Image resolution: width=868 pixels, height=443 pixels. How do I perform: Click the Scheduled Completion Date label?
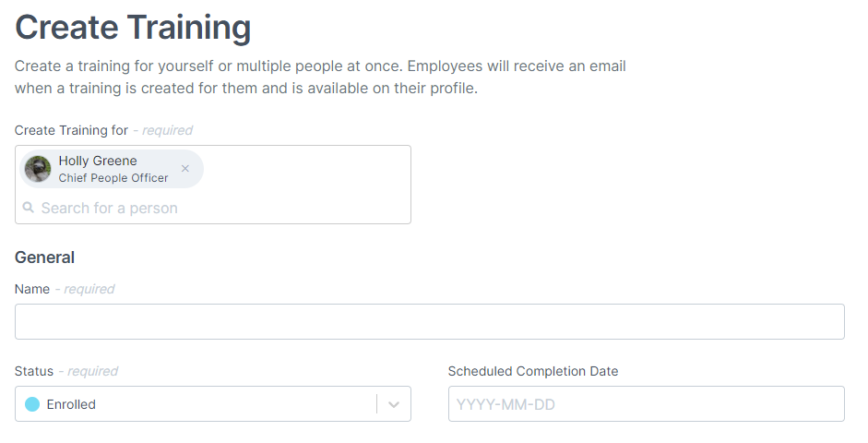click(533, 371)
